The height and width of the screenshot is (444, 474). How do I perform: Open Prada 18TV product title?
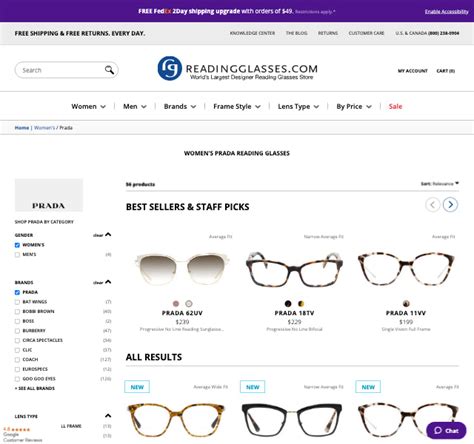click(294, 313)
